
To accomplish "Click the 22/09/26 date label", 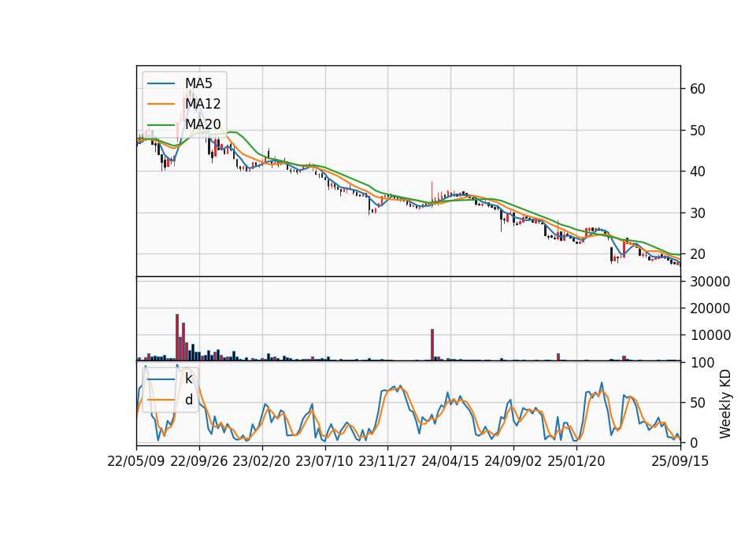I will [199, 461].
